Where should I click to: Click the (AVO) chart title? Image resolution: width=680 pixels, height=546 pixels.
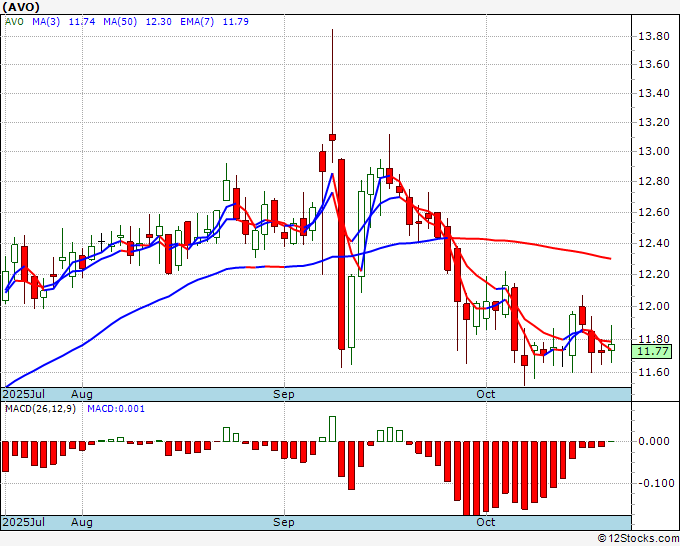pos(21,7)
